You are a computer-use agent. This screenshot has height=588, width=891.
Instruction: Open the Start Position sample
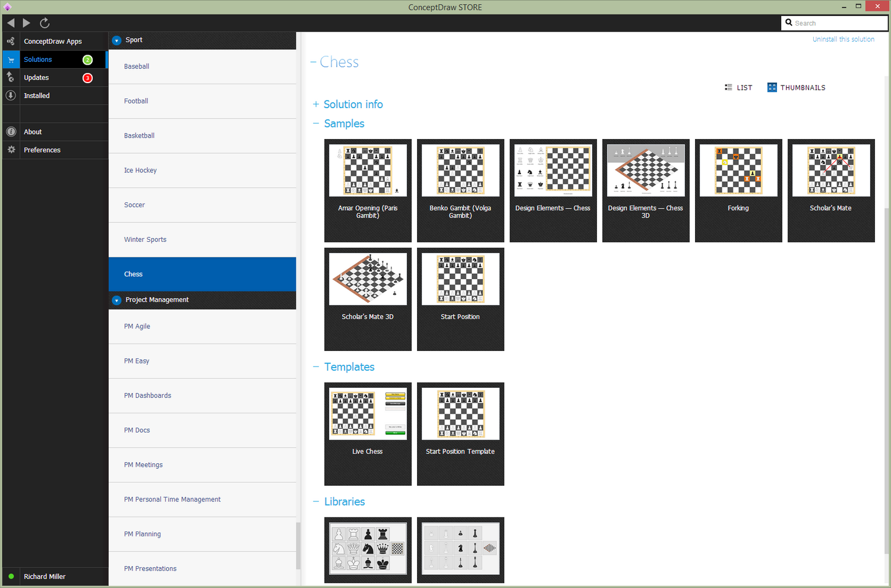[x=460, y=299]
